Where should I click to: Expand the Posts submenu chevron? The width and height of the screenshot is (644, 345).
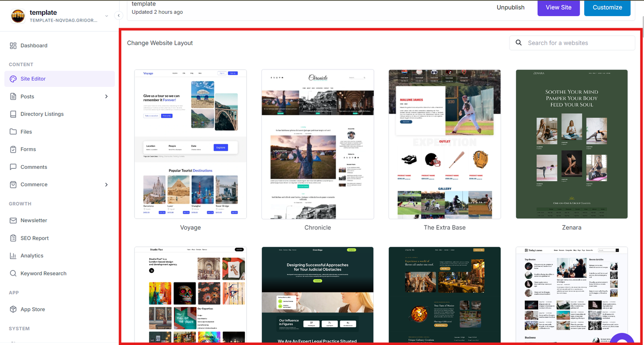click(106, 97)
